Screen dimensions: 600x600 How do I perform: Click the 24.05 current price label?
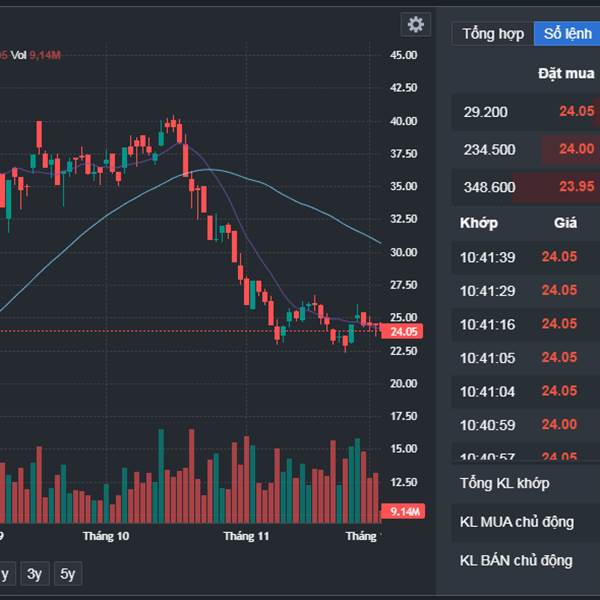pyautogui.click(x=404, y=331)
